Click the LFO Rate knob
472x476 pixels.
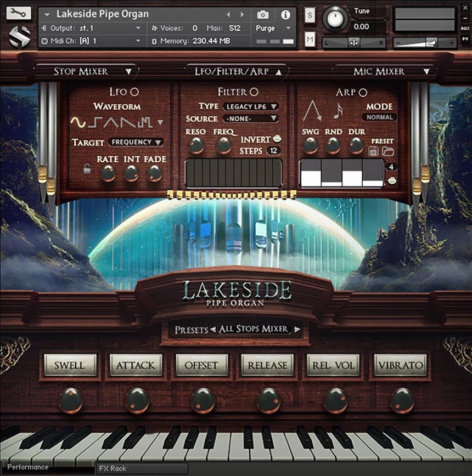(x=108, y=174)
